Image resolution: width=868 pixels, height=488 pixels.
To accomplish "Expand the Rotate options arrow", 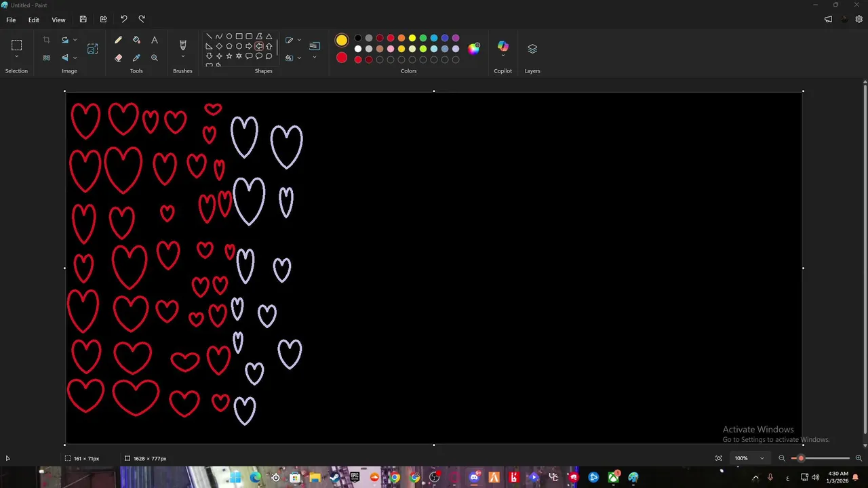I will (x=75, y=41).
